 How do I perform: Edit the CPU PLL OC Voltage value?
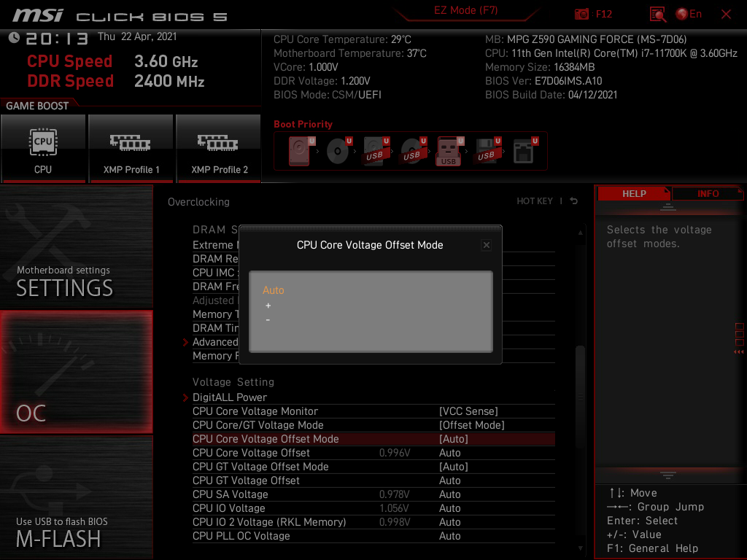[449, 536]
